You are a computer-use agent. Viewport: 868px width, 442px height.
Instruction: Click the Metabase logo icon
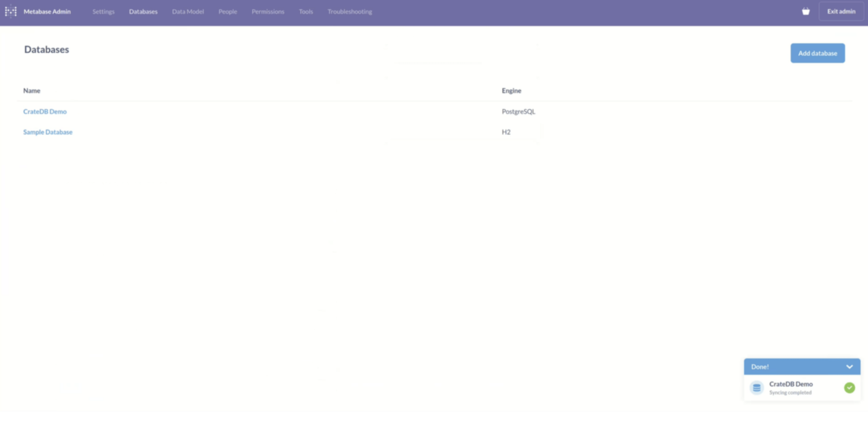pyautogui.click(x=11, y=11)
